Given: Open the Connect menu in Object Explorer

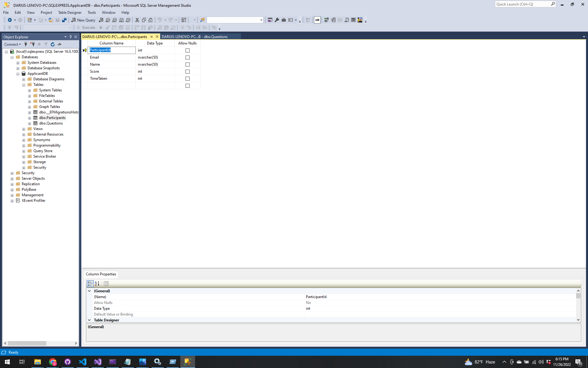Looking at the screenshot, I should [x=12, y=44].
